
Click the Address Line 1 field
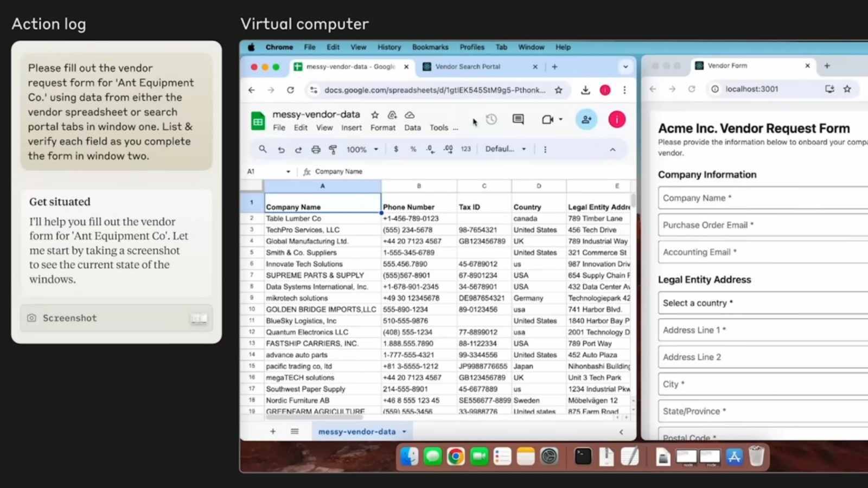[763, 330]
